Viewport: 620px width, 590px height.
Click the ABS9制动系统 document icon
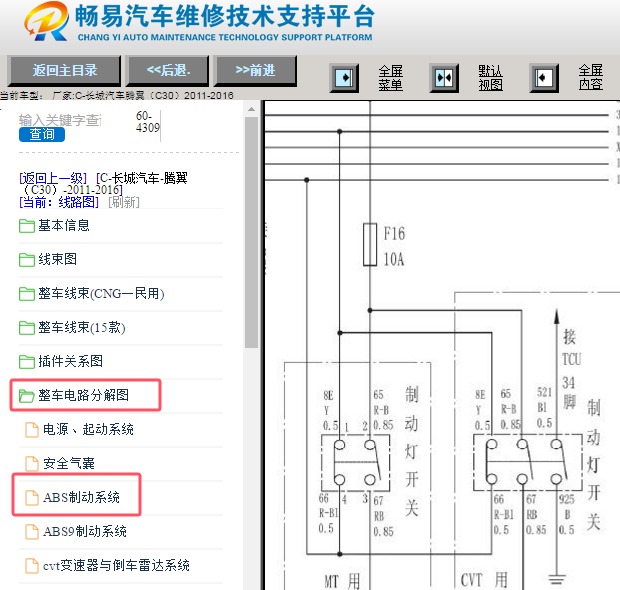click(x=32, y=532)
